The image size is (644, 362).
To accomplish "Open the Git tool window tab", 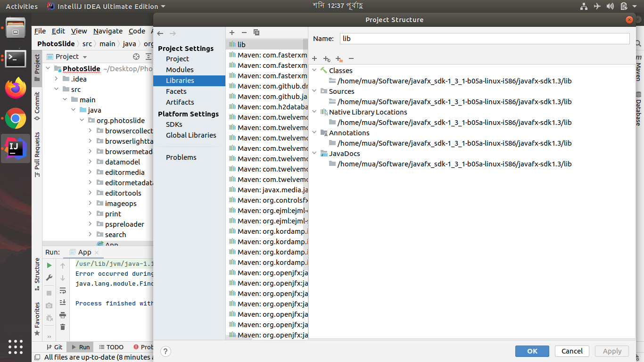I will [x=55, y=347].
